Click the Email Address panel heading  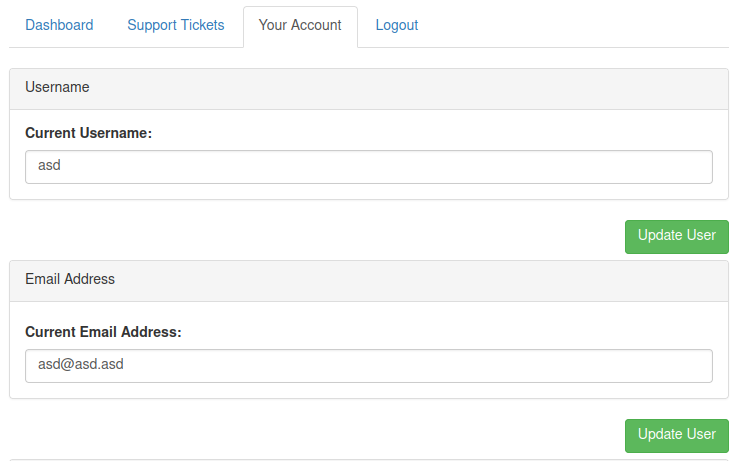[x=70, y=280]
